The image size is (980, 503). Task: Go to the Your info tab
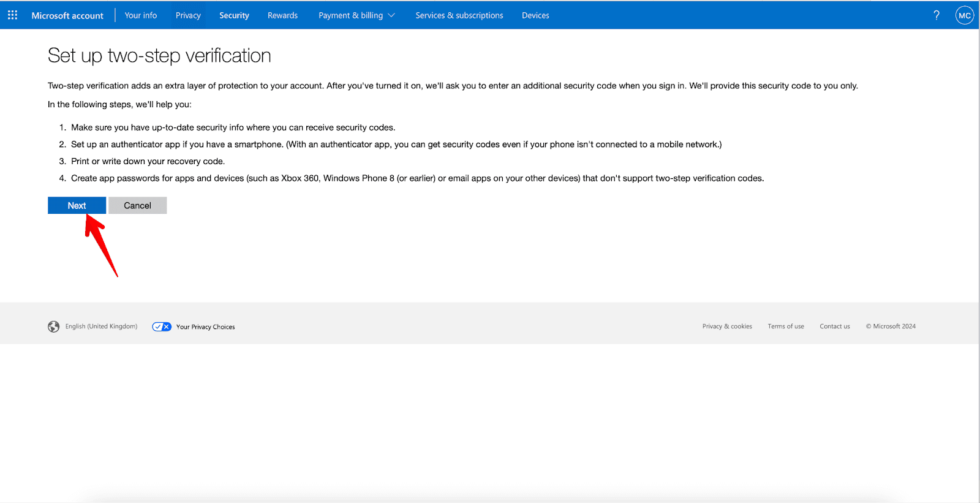tap(141, 15)
